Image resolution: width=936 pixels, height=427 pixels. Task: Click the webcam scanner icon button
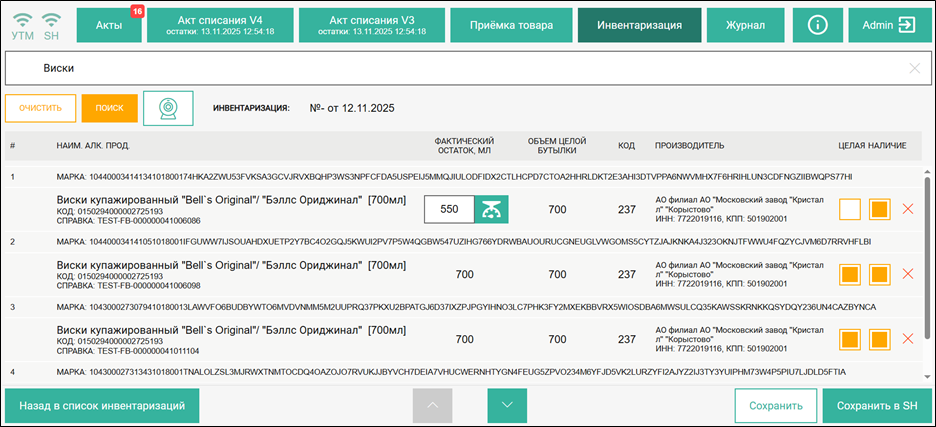point(168,108)
